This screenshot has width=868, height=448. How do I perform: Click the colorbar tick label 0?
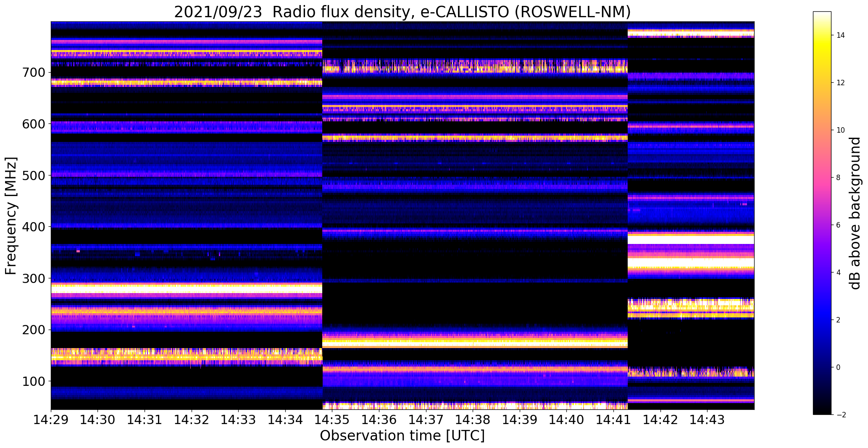point(839,367)
